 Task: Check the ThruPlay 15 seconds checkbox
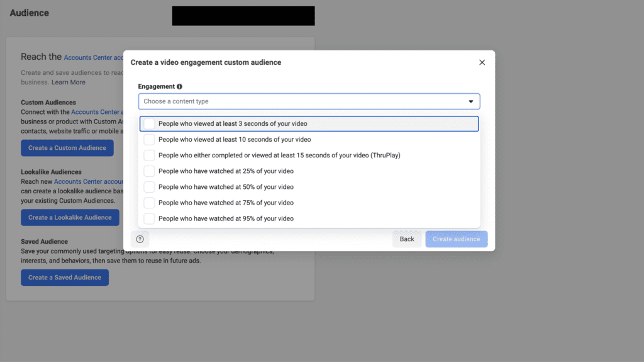coord(149,156)
